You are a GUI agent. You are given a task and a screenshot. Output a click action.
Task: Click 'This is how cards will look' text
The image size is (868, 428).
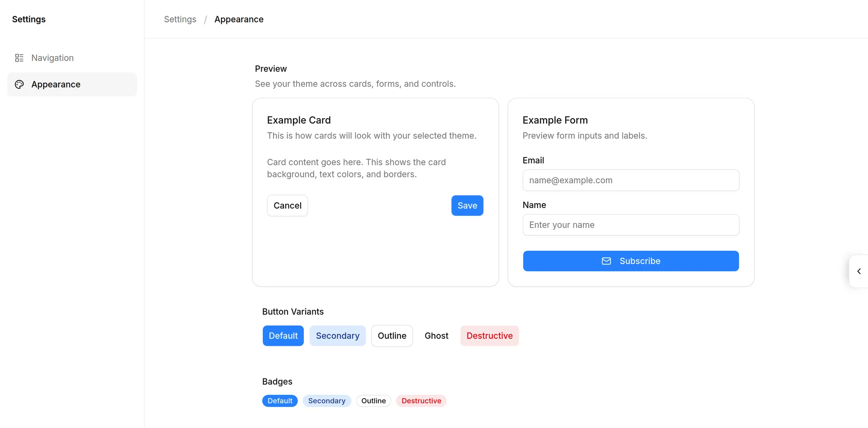(372, 136)
